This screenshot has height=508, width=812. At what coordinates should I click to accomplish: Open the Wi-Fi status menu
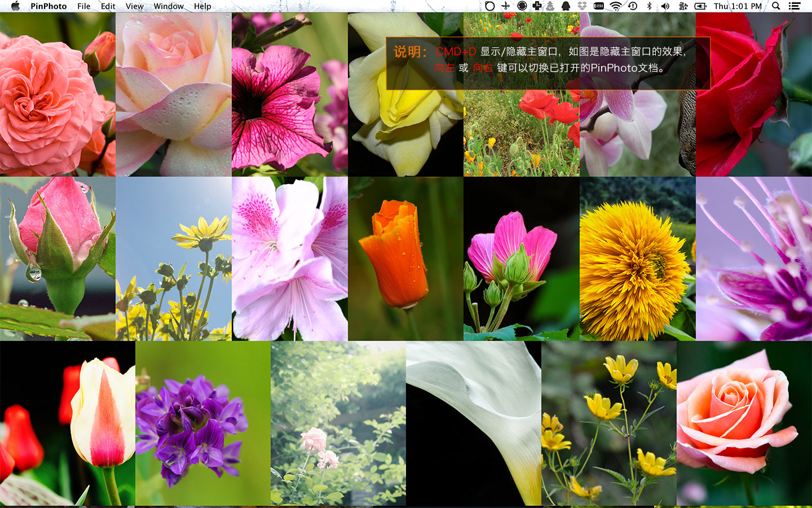[616, 6]
